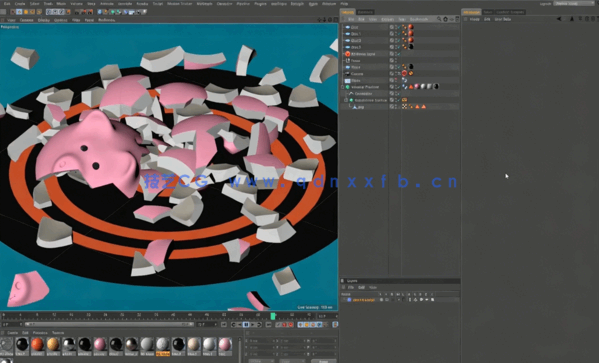Open the MoGraph menu in the main menu bar
Image resolution: width=599 pixels, height=363 pixels.
pos(204,3)
